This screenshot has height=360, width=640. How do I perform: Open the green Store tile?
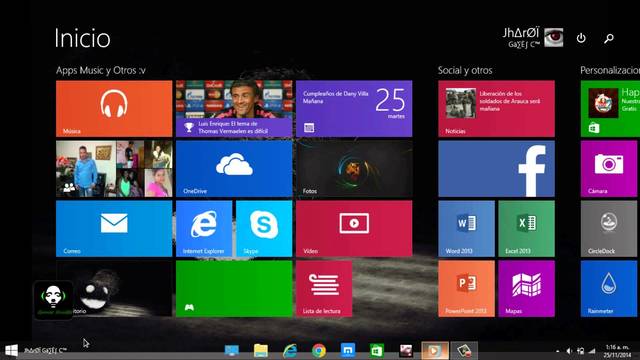(610, 109)
